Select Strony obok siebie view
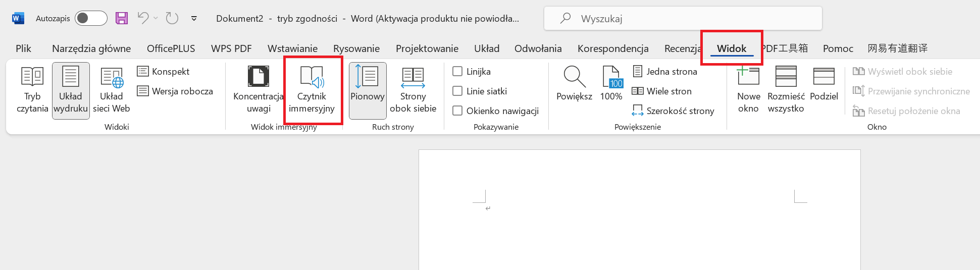980x270 pixels. click(413, 91)
